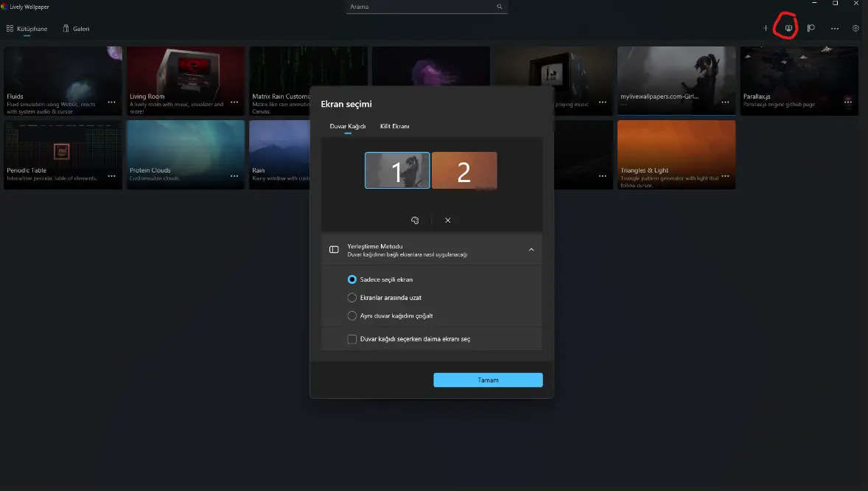Open the Galeri tab

pyautogui.click(x=76, y=29)
